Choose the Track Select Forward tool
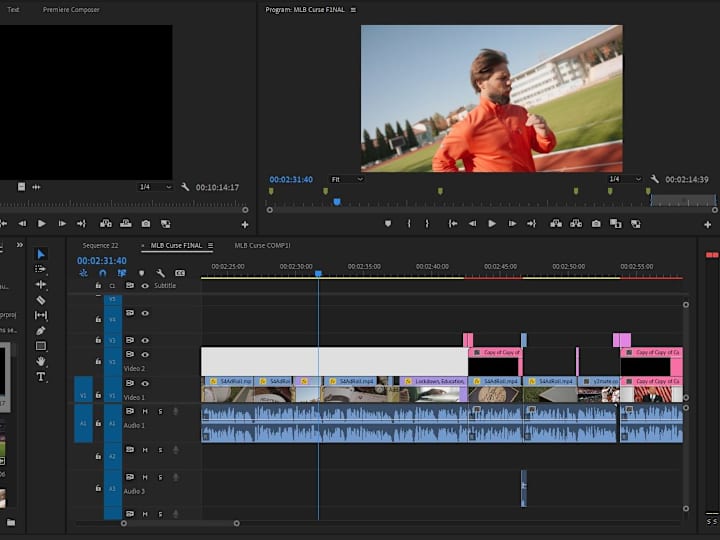The width and height of the screenshot is (720, 540). coord(41,269)
